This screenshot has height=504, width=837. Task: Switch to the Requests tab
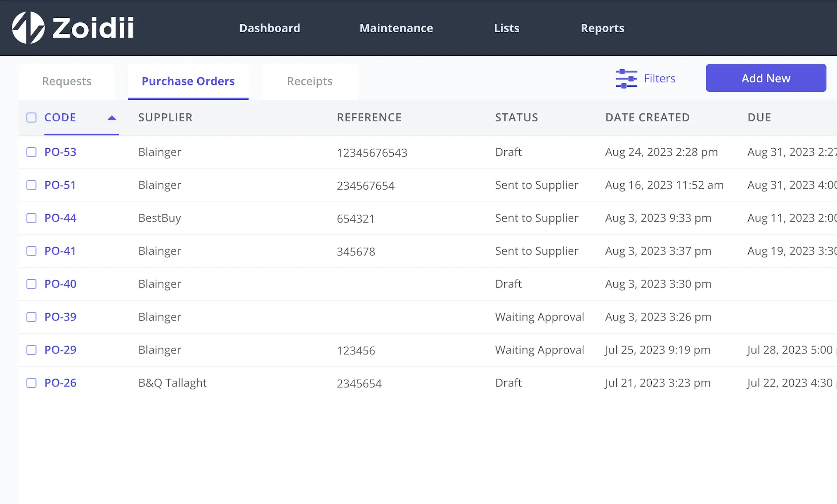pyautogui.click(x=67, y=81)
